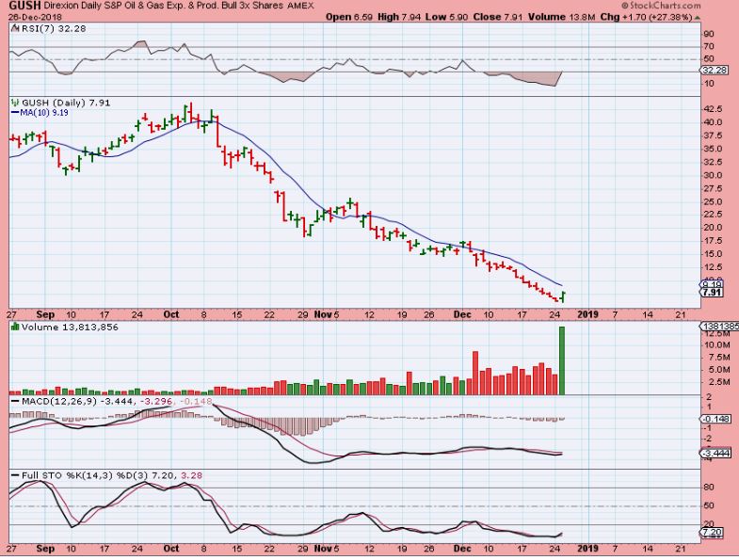Click the Open 6.59 value in header

pyautogui.click(x=349, y=17)
